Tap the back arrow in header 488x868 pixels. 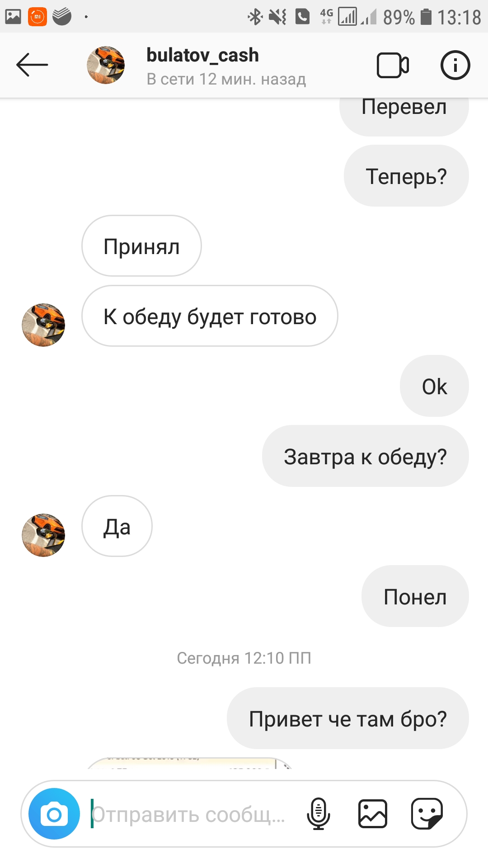click(x=32, y=65)
